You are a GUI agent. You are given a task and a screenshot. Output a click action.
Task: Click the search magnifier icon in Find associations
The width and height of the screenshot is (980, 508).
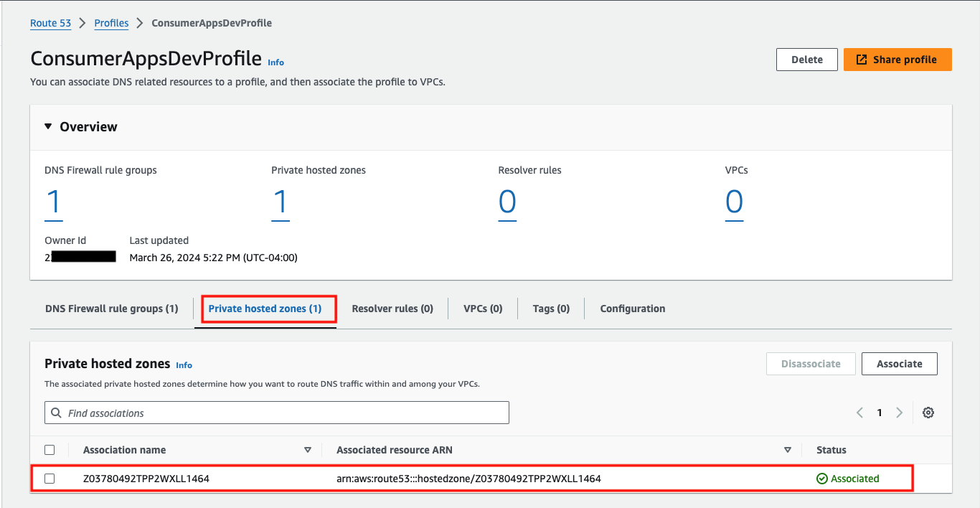(56, 413)
